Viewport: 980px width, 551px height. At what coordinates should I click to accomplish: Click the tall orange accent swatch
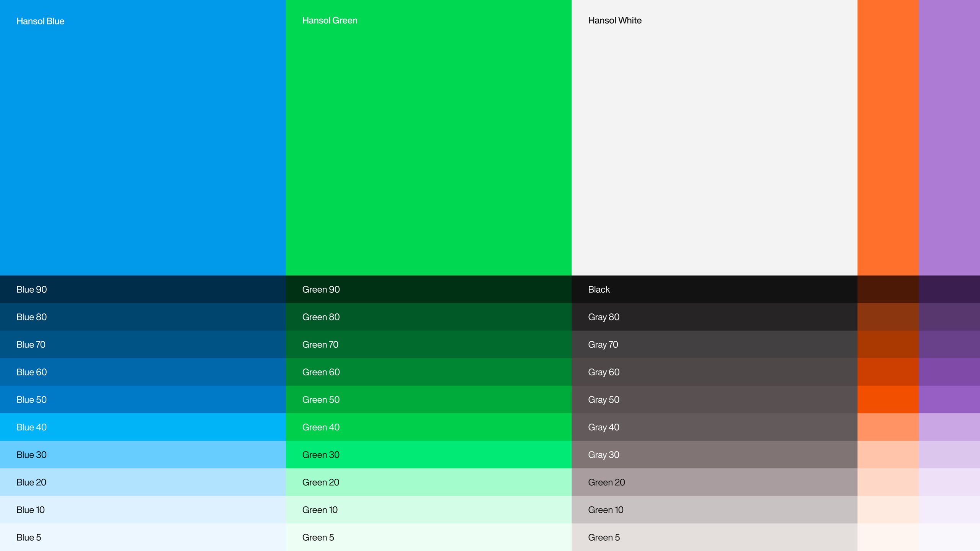click(888, 138)
